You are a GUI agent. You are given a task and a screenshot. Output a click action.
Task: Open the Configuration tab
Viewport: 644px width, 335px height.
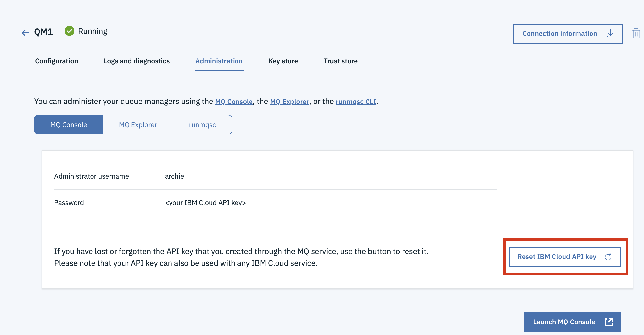coord(56,61)
